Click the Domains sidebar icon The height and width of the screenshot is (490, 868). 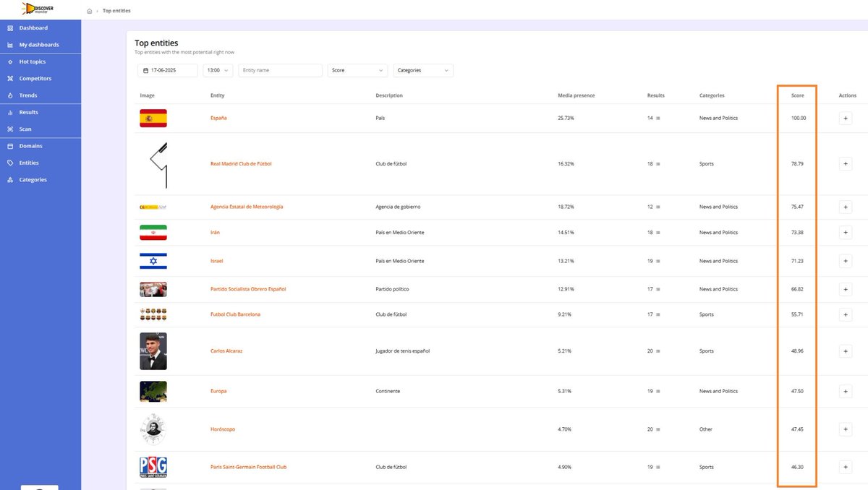pos(10,146)
